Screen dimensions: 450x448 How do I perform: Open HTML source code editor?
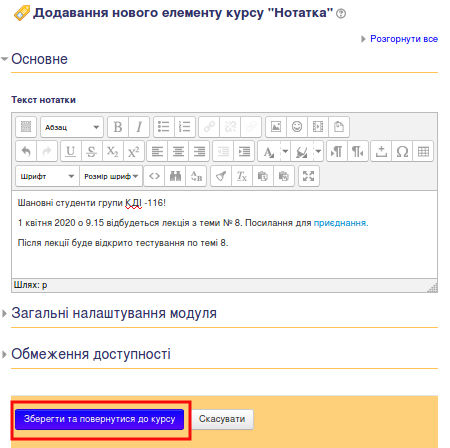click(154, 176)
